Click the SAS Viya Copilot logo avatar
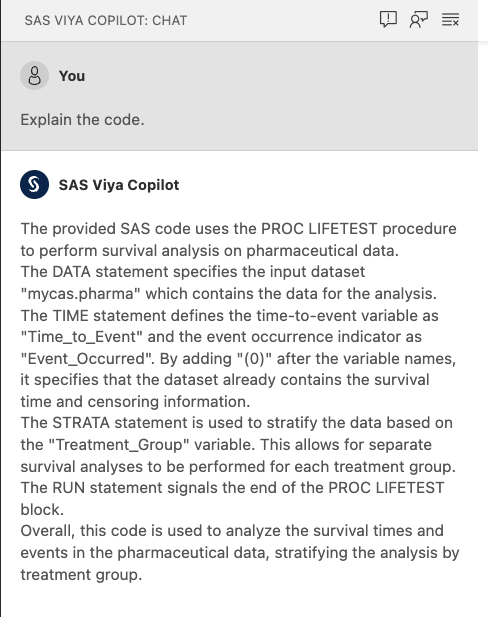The width and height of the screenshot is (488, 617). pyautogui.click(x=35, y=184)
